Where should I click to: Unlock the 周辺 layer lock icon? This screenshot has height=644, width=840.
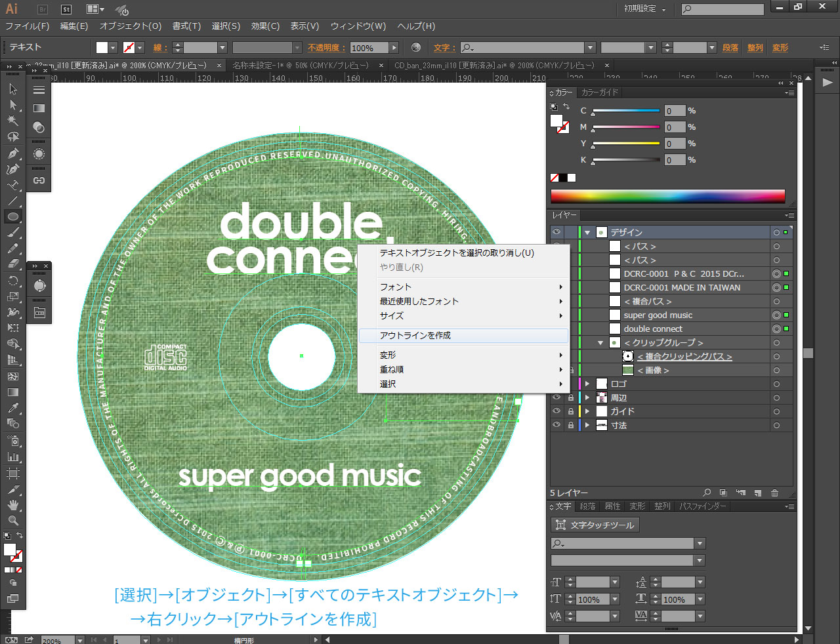(571, 397)
